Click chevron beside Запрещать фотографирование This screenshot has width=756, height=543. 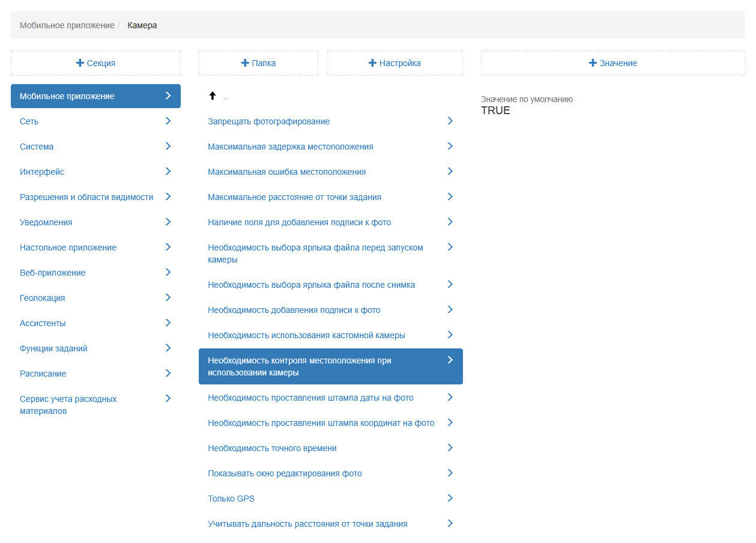point(450,121)
